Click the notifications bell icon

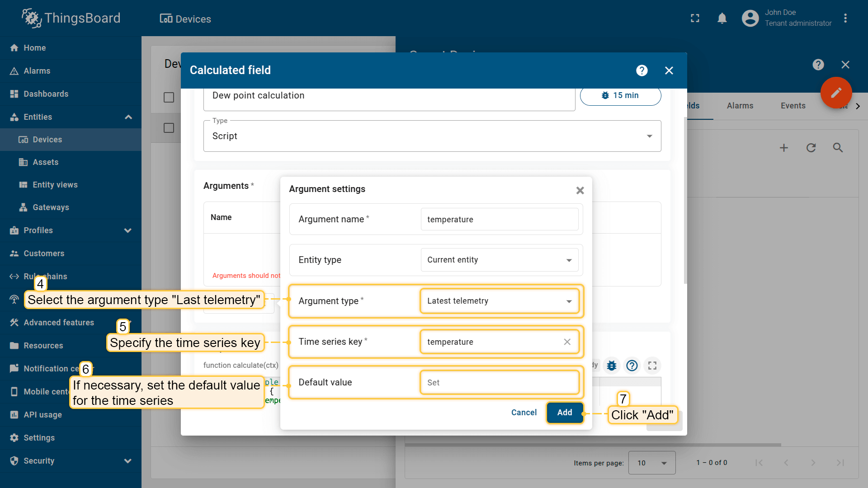coord(722,19)
